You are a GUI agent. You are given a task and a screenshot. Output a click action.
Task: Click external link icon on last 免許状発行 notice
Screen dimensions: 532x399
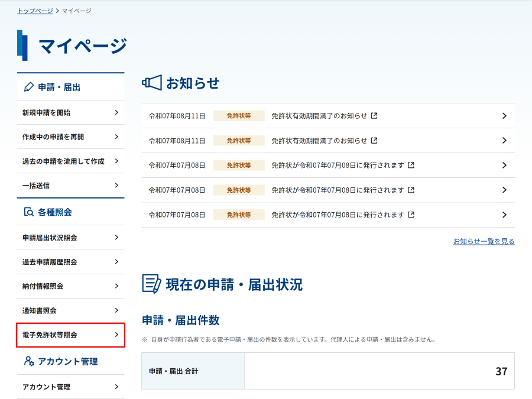pyautogui.click(x=411, y=215)
